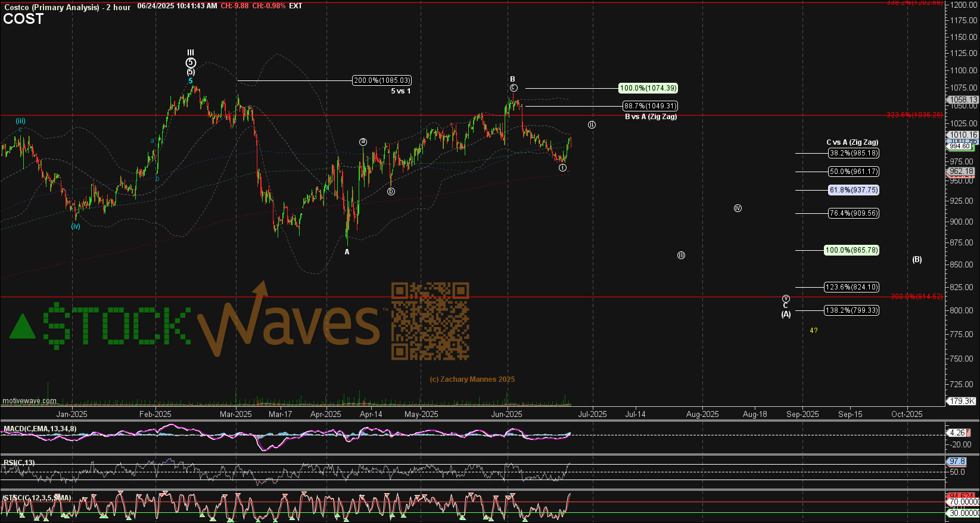Screen dimensions: 980x523
Task: Click the Aug-18 date axis label
Action: [x=755, y=414]
